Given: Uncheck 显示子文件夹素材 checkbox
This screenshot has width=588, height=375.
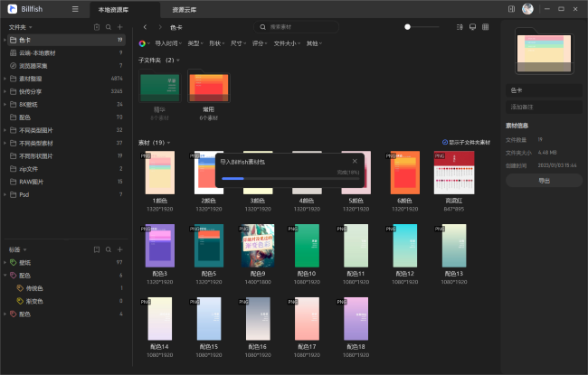Looking at the screenshot, I should pyautogui.click(x=445, y=143).
